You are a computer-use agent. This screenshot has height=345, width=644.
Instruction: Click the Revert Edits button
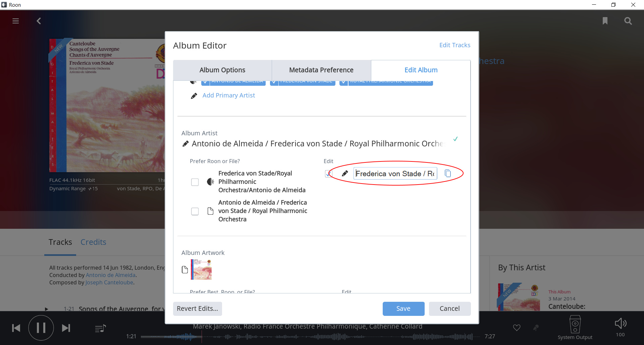(x=198, y=308)
